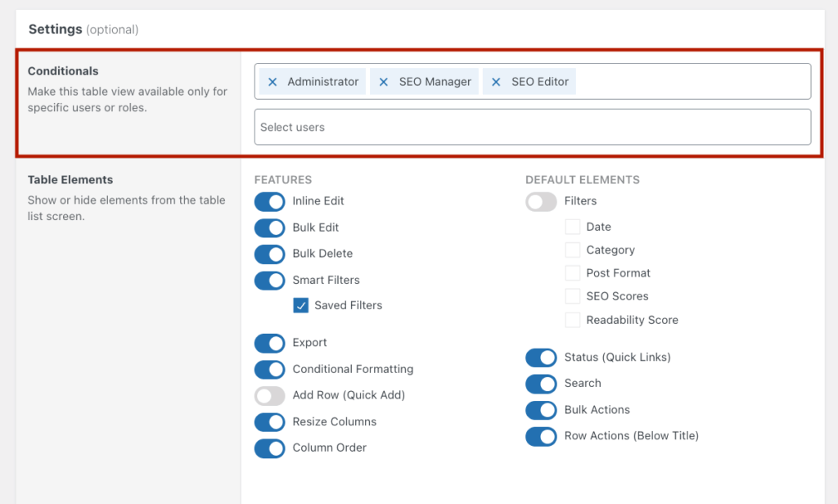Turn off Column Order
838x504 pixels.
(269, 448)
